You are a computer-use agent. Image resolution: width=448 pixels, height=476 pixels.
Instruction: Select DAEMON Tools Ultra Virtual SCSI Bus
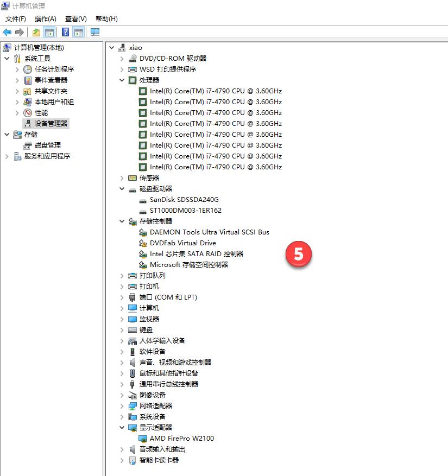point(210,232)
